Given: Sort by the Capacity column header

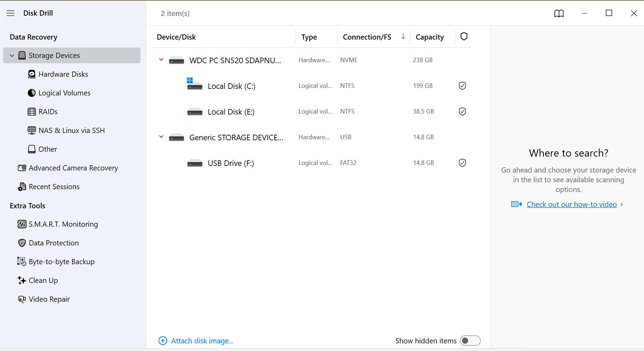Looking at the screenshot, I should coord(430,37).
